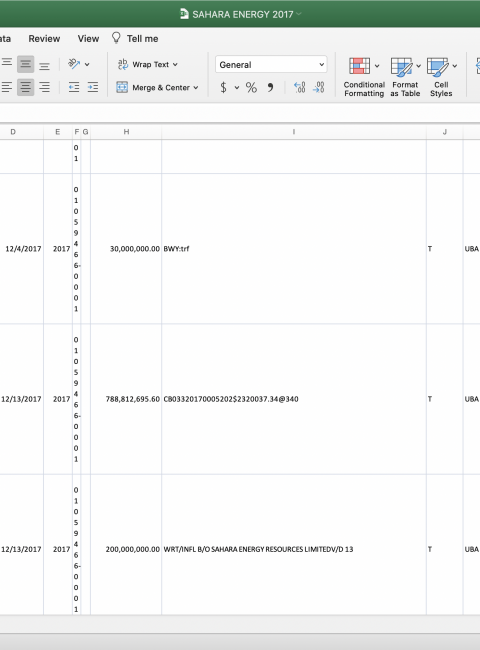This screenshot has width=480, height=650.
Task: Select the column D header
Action: (x=13, y=132)
